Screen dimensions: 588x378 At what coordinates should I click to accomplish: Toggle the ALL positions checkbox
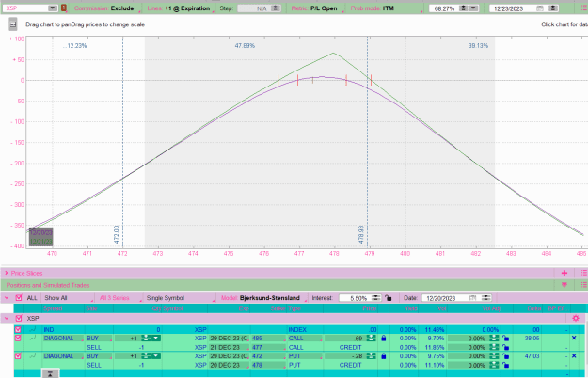pyautogui.click(x=19, y=298)
